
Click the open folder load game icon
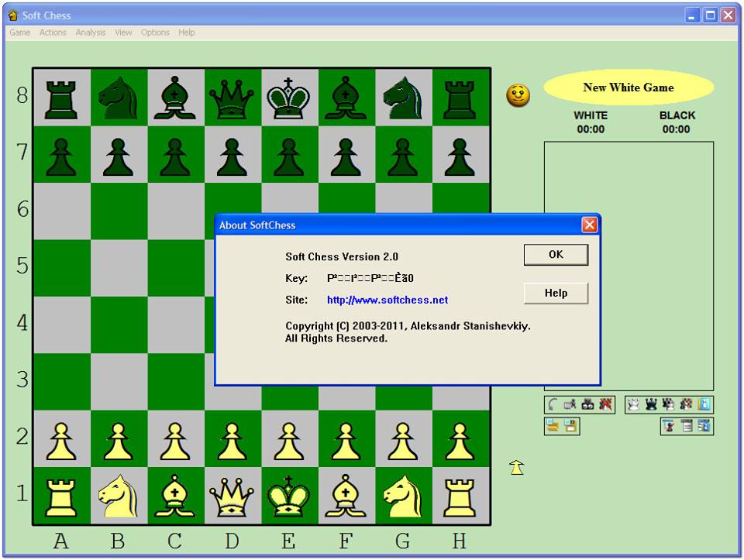[x=553, y=426]
